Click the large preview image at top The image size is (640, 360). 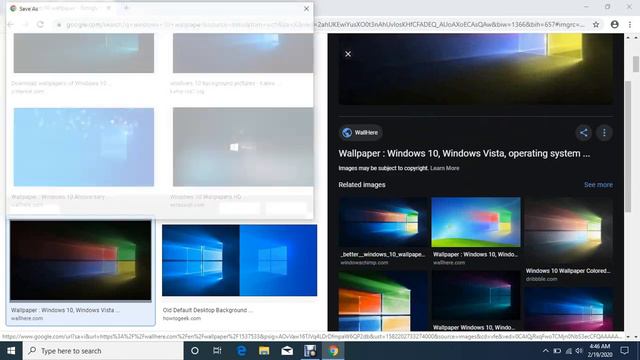coord(476,69)
